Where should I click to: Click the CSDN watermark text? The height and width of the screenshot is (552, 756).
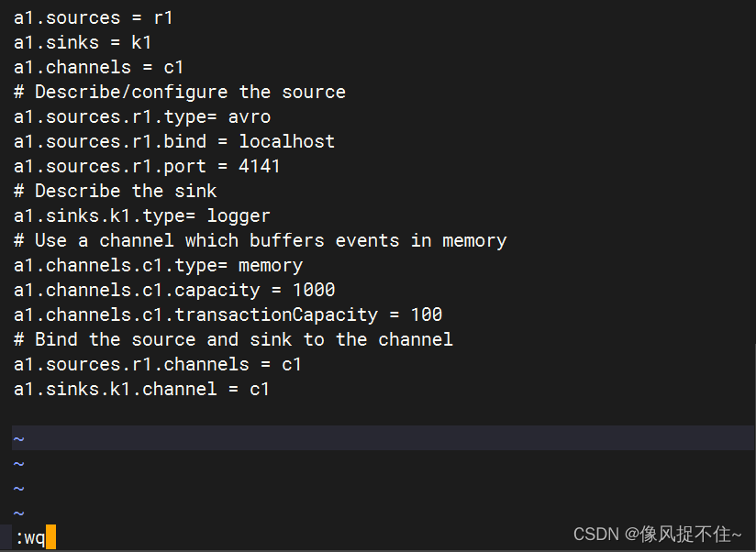[x=657, y=535]
